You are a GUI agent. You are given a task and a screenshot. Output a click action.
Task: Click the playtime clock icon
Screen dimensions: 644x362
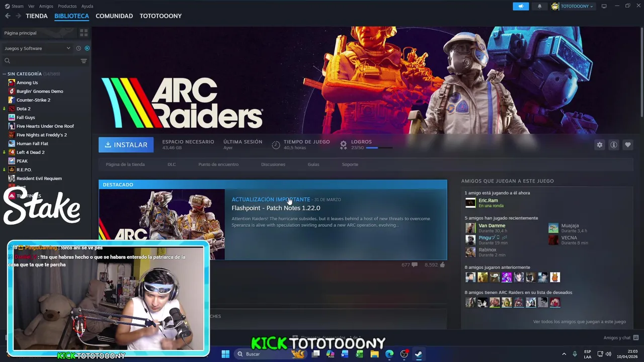[x=276, y=145]
